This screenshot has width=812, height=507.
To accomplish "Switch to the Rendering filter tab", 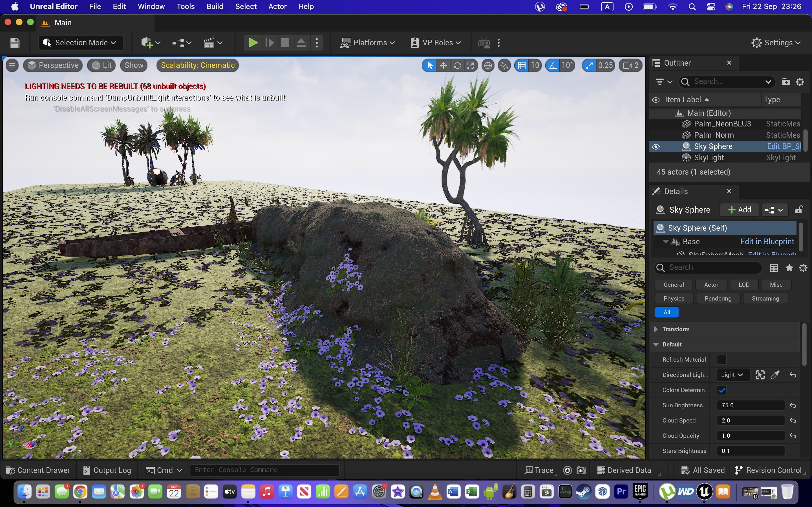I will (718, 298).
